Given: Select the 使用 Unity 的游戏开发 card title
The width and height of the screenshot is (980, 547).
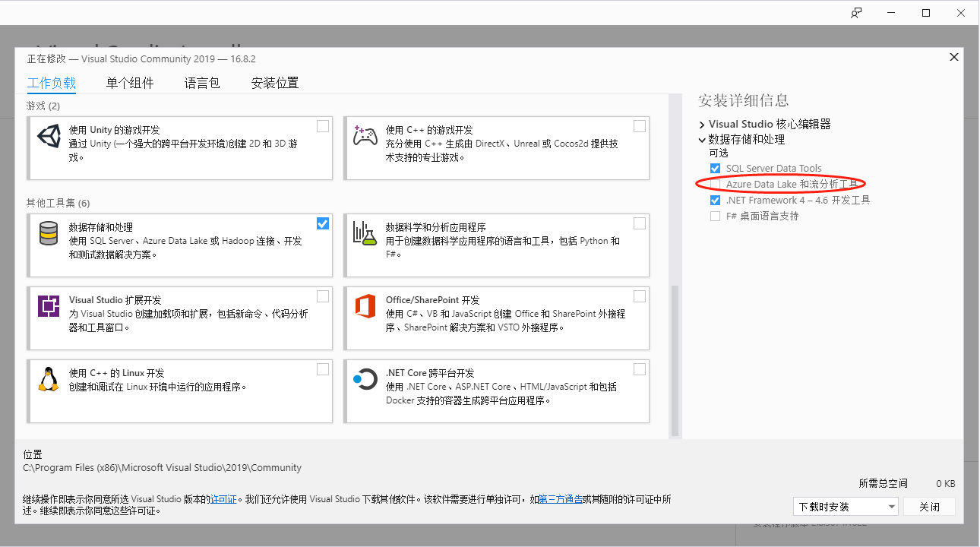Looking at the screenshot, I should point(115,130).
